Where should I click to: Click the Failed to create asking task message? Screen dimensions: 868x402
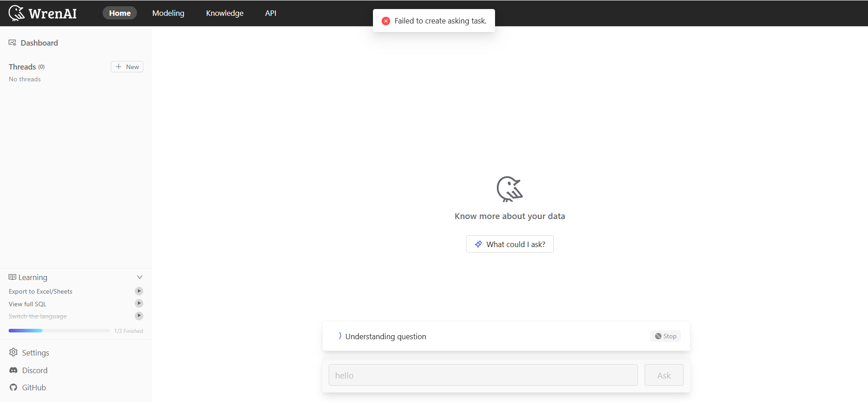pyautogui.click(x=440, y=21)
